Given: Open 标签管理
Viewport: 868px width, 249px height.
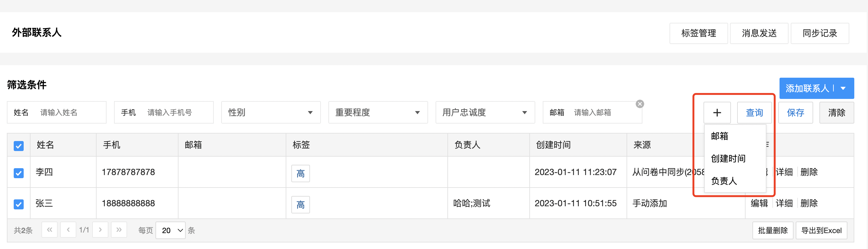Looking at the screenshot, I should 699,33.
